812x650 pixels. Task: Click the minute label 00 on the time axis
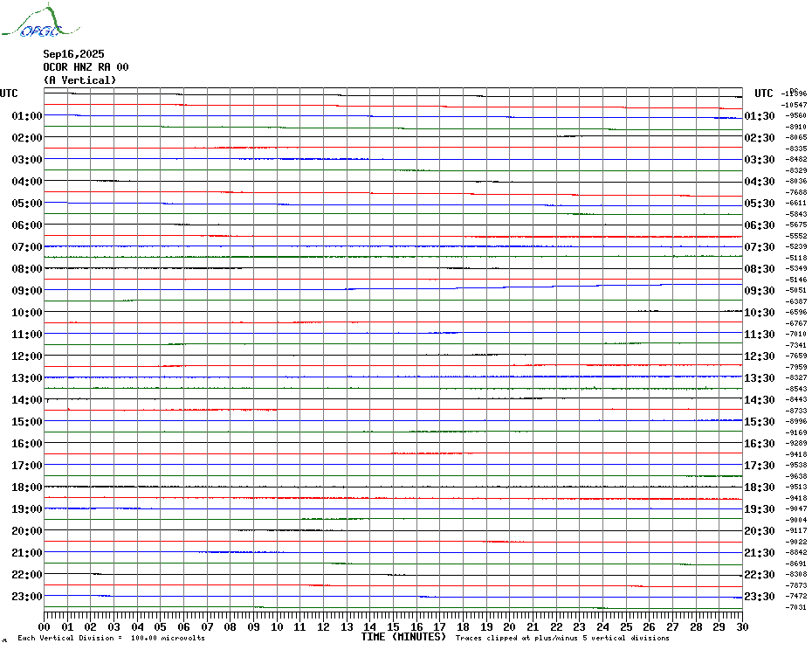click(44, 626)
